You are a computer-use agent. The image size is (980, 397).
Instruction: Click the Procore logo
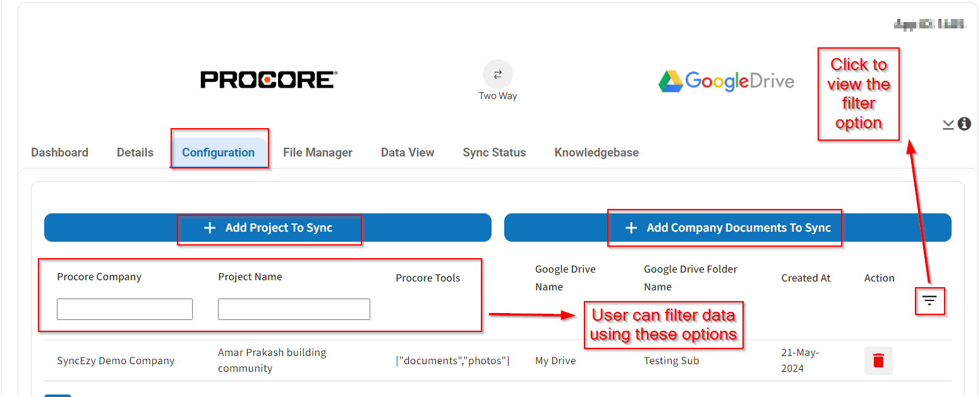(x=269, y=80)
